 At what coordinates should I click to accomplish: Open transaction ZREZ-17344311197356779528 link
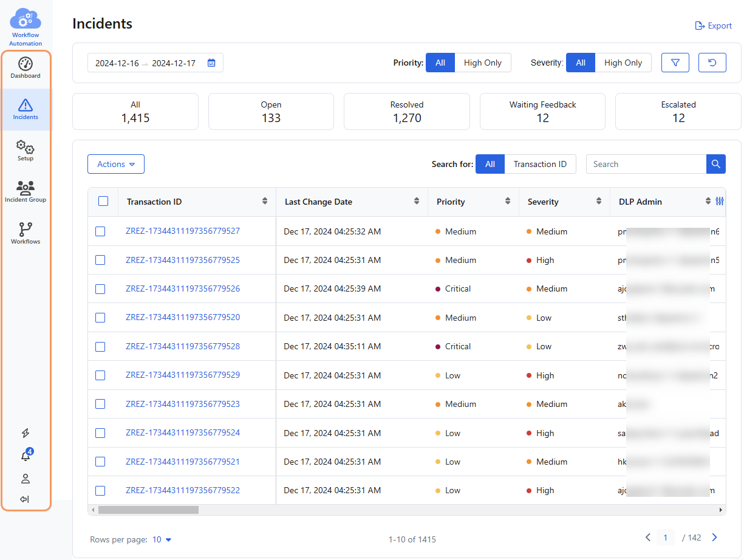tap(183, 346)
